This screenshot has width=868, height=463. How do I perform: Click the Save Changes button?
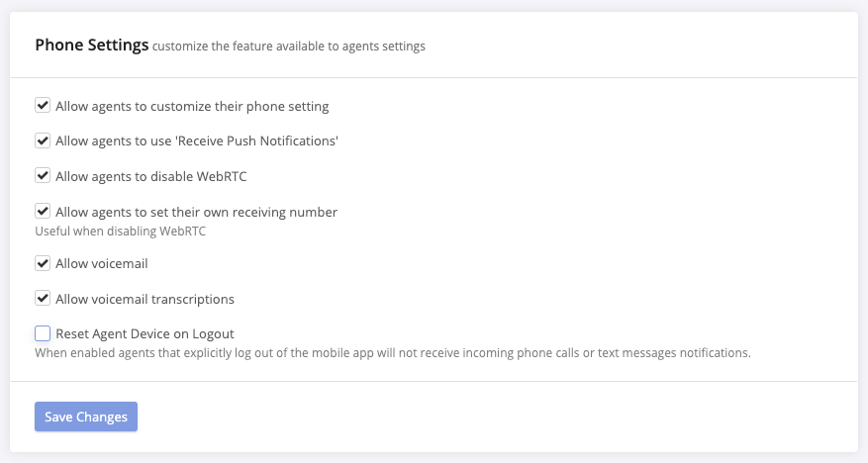(x=86, y=417)
